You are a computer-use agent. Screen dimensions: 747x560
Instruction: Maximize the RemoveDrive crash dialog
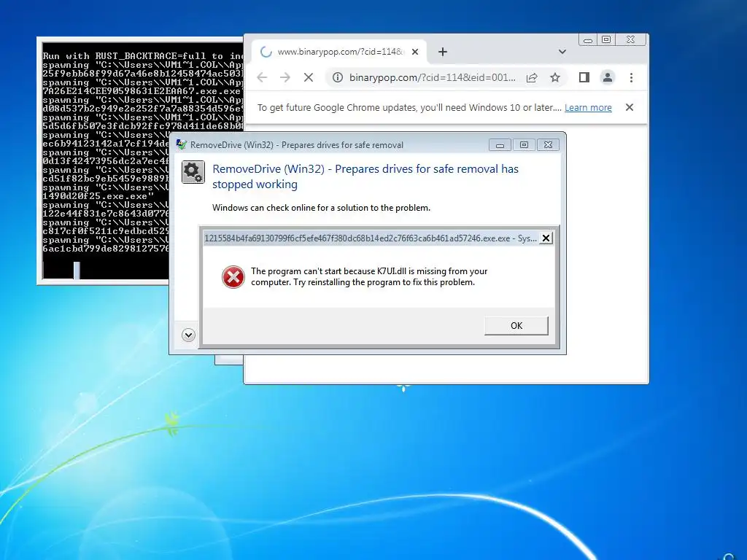tap(524, 145)
